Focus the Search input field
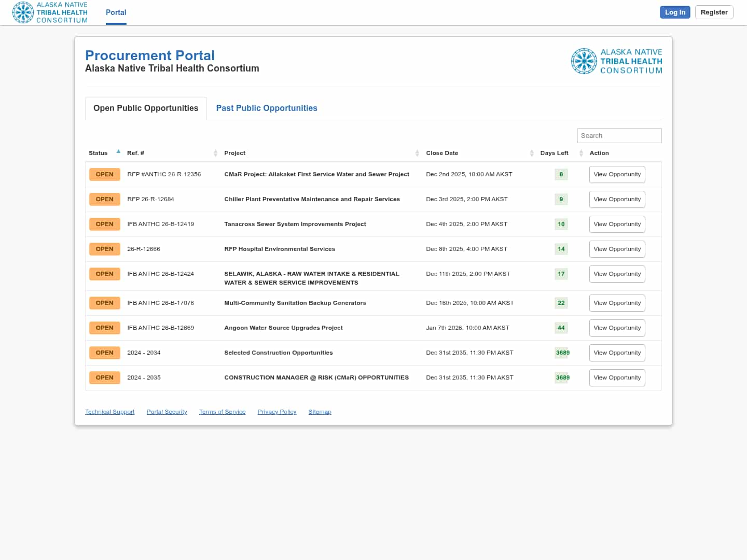Screen dimensions: 747x560 619,135
